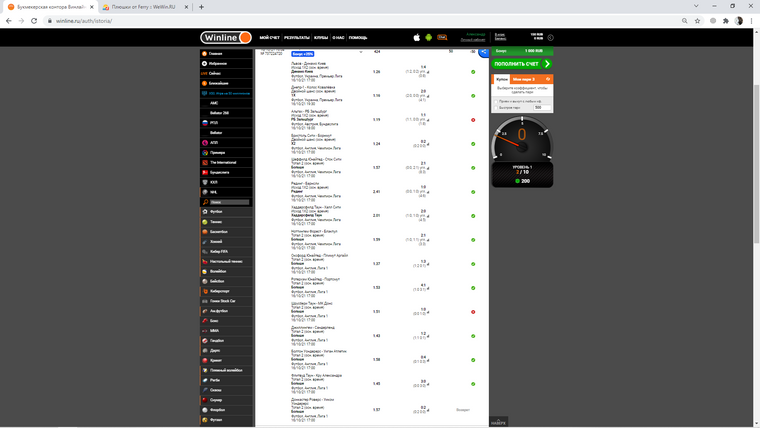Open Теннис sport in sidebar
This screenshot has width=760, height=428.
point(226,222)
